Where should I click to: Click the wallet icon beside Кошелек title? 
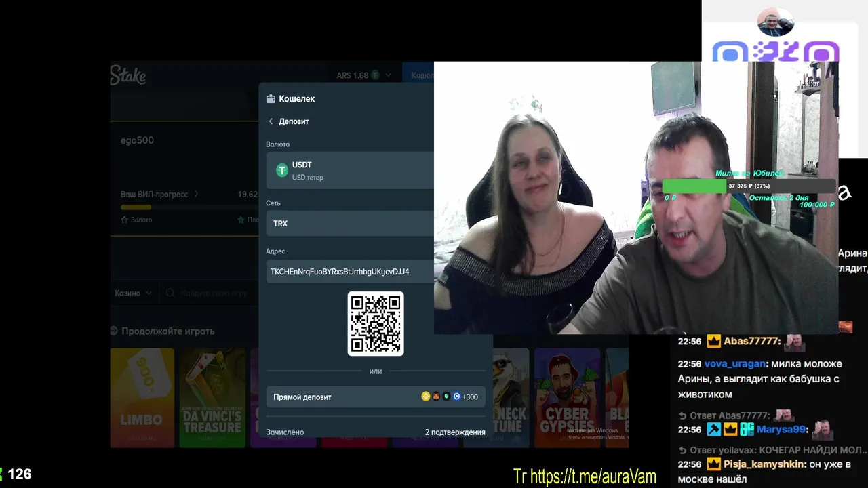271,98
